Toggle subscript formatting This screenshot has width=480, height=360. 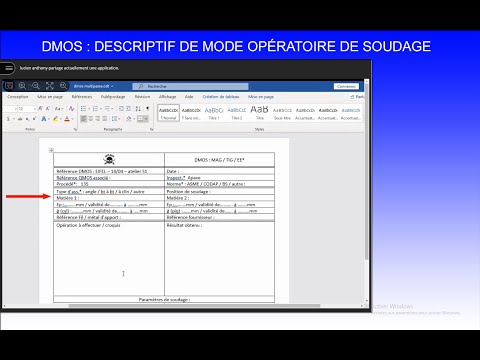pyautogui.click(x=27, y=119)
